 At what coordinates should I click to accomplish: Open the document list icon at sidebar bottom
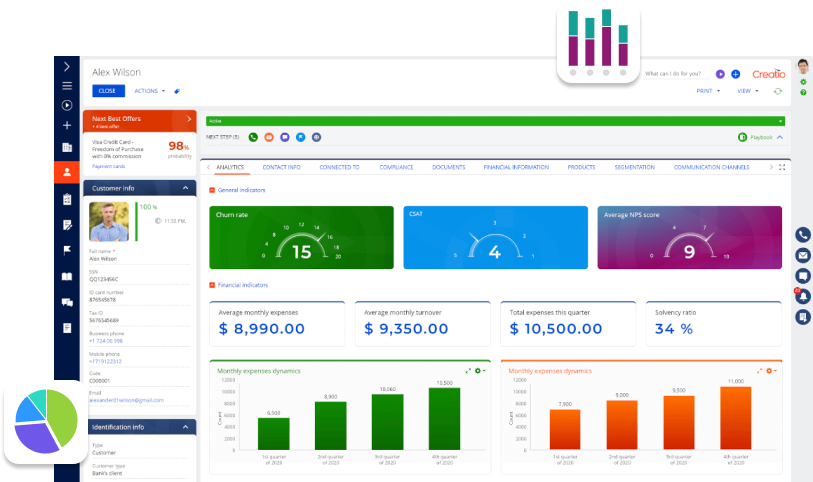click(67, 328)
